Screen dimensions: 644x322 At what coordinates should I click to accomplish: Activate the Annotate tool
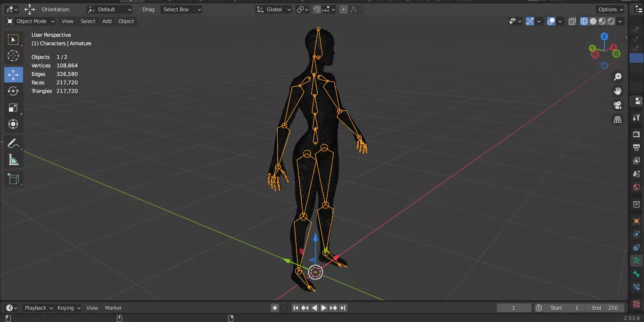(x=13, y=143)
